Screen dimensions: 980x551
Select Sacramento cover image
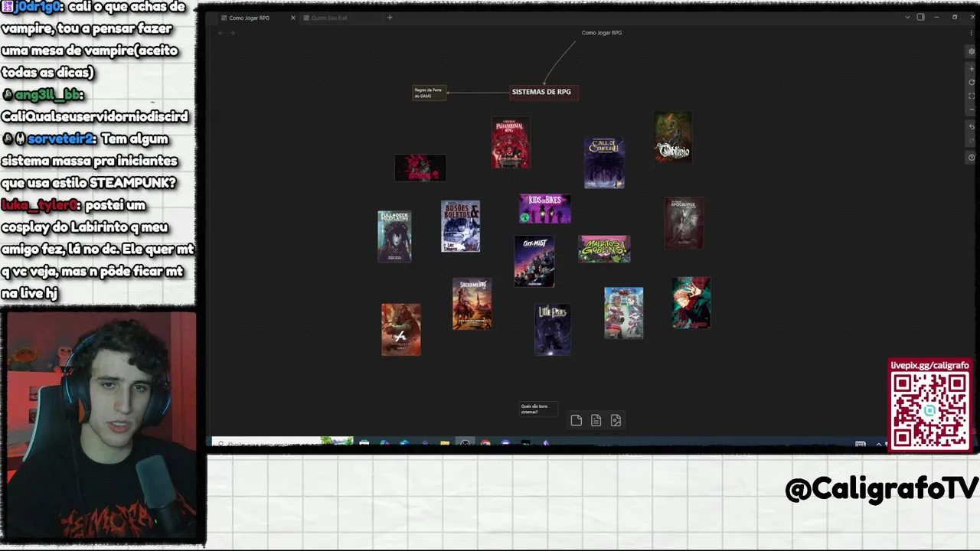coord(472,304)
